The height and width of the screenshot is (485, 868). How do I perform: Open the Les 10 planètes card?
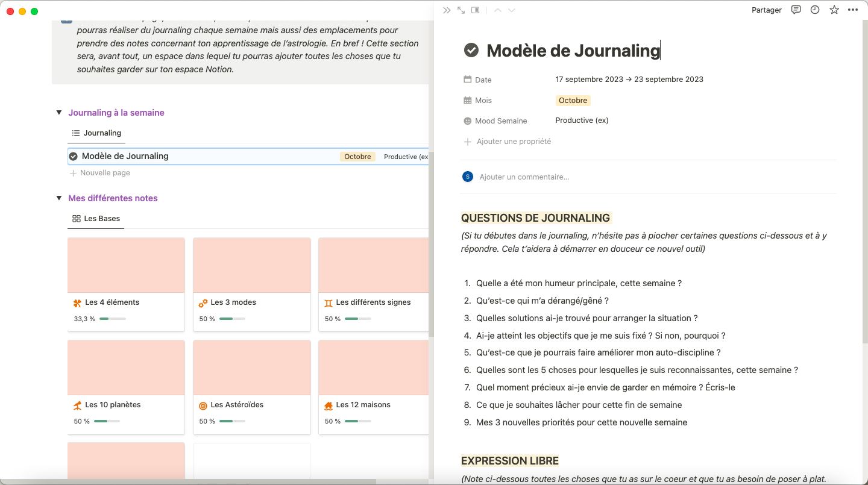click(x=126, y=387)
